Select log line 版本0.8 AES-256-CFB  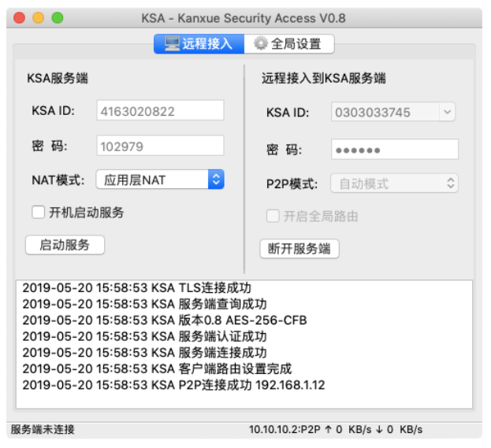coord(165,320)
